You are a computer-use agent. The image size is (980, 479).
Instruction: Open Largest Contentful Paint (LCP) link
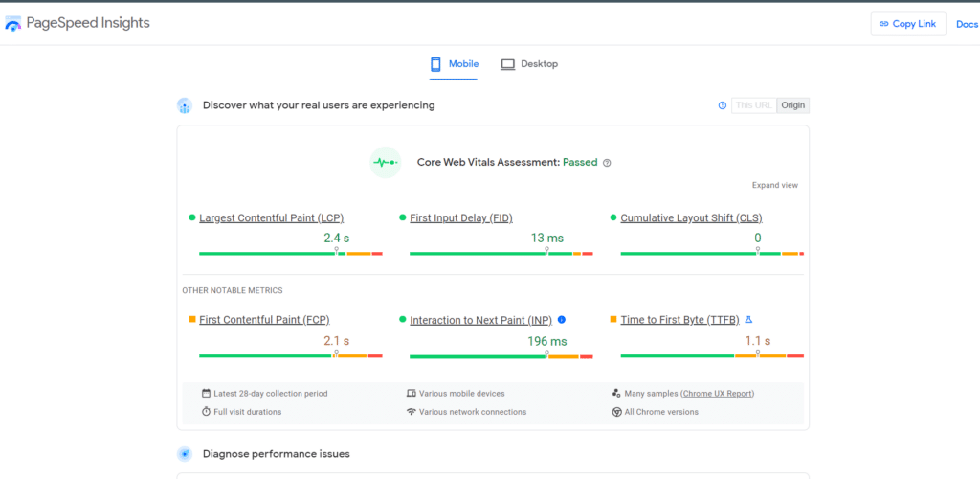tap(271, 217)
